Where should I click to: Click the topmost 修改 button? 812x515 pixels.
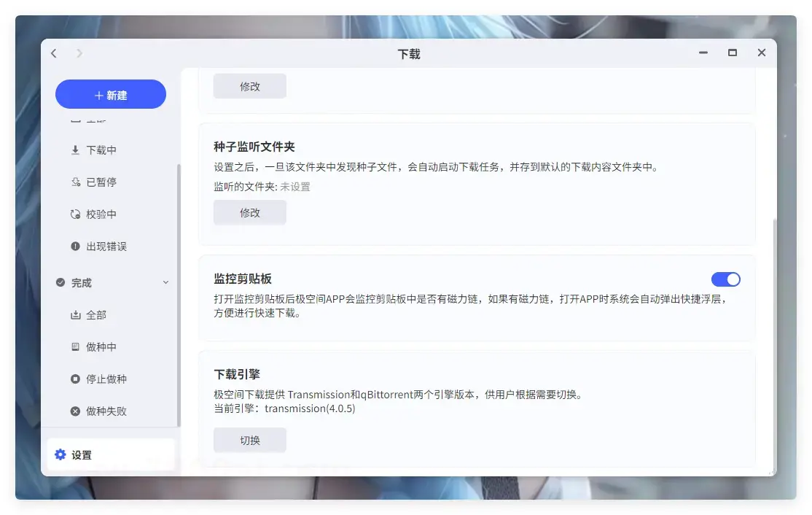249,85
